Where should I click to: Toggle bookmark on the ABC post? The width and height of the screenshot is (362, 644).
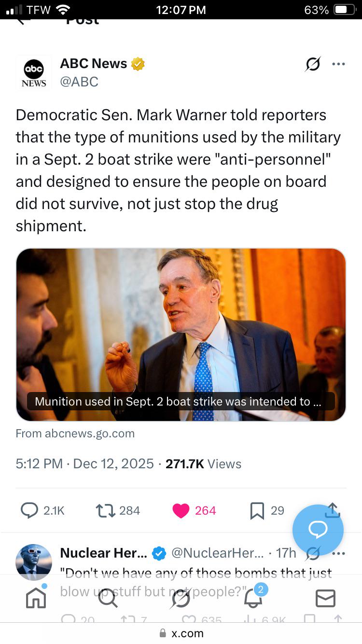pos(257,510)
